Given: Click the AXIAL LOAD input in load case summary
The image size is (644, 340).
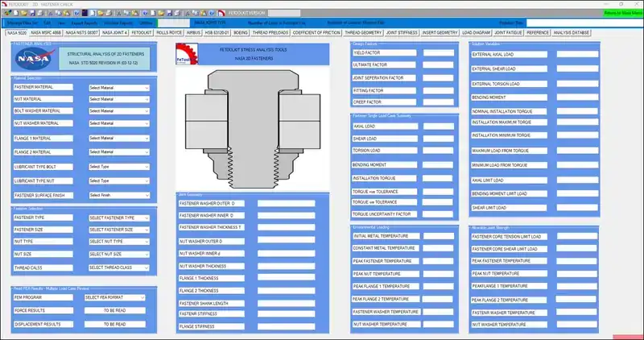Looking at the screenshot, I should 439,126.
